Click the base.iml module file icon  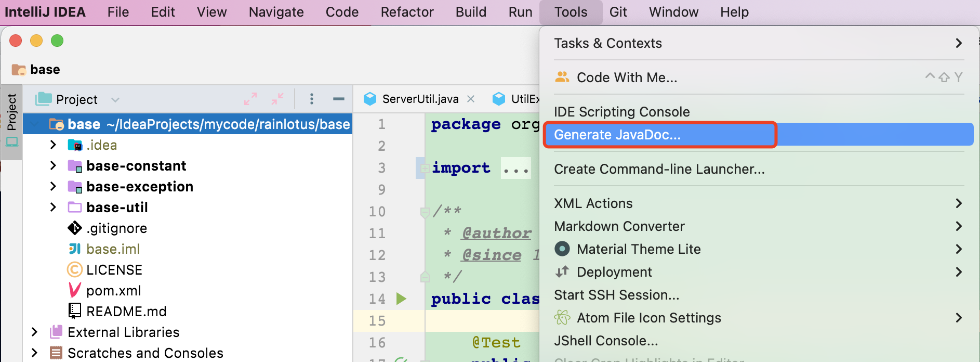pos(75,249)
